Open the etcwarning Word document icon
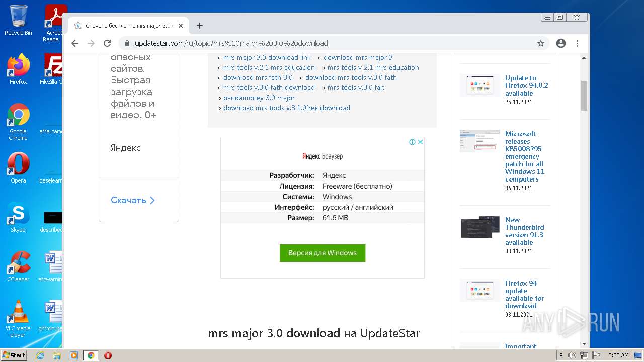The width and height of the screenshot is (644, 362). pyautogui.click(x=51, y=266)
